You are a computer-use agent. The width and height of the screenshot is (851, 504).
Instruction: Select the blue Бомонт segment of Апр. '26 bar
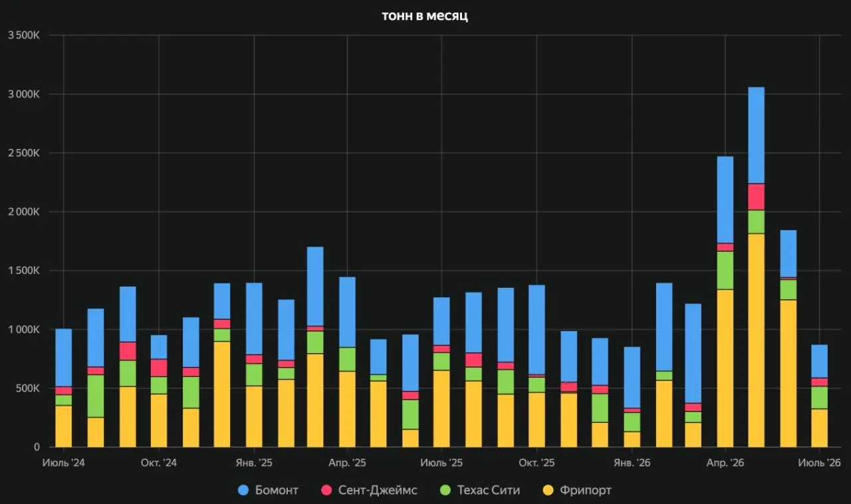point(725,200)
